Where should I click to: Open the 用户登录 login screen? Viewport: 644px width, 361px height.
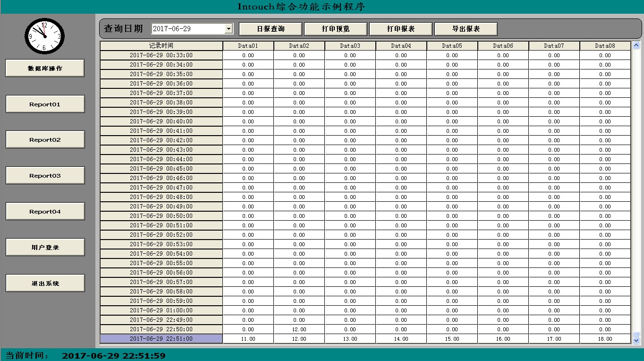[x=45, y=247]
